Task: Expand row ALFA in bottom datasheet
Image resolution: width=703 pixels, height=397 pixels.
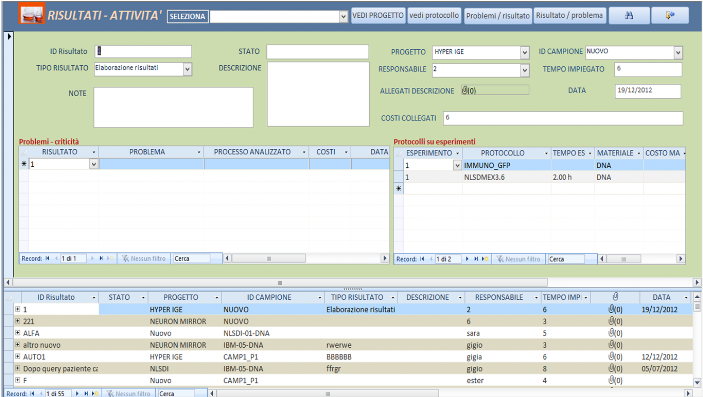Action: (17, 332)
